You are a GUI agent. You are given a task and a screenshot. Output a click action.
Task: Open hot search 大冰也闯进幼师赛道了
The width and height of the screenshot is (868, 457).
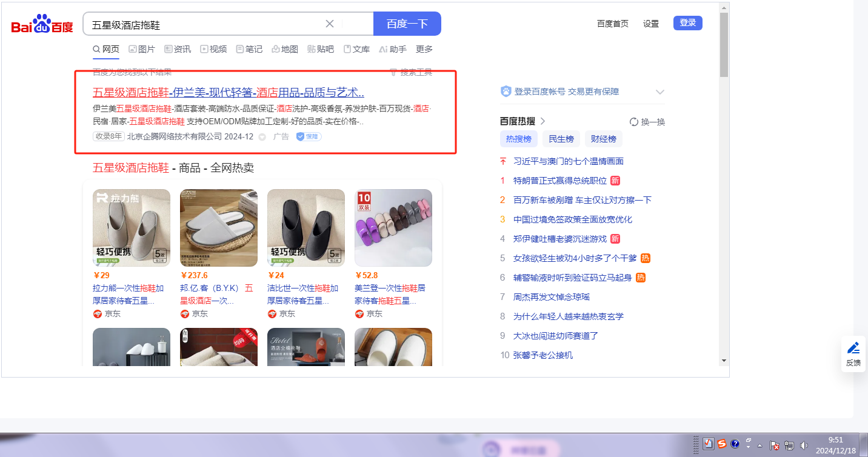(556, 336)
